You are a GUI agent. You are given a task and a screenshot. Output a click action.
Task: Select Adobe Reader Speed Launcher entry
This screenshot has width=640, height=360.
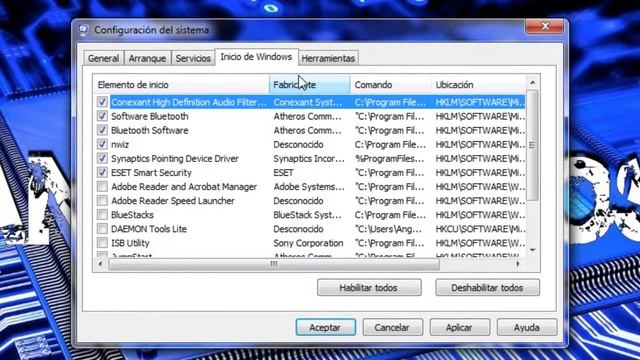click(173, 201)
